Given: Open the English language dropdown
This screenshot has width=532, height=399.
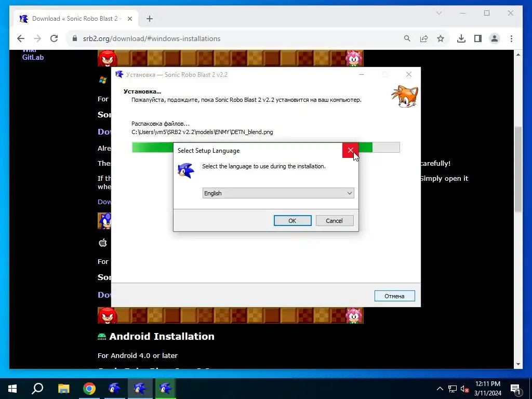Looking at the screenshot, I should [x=278, y=193].
